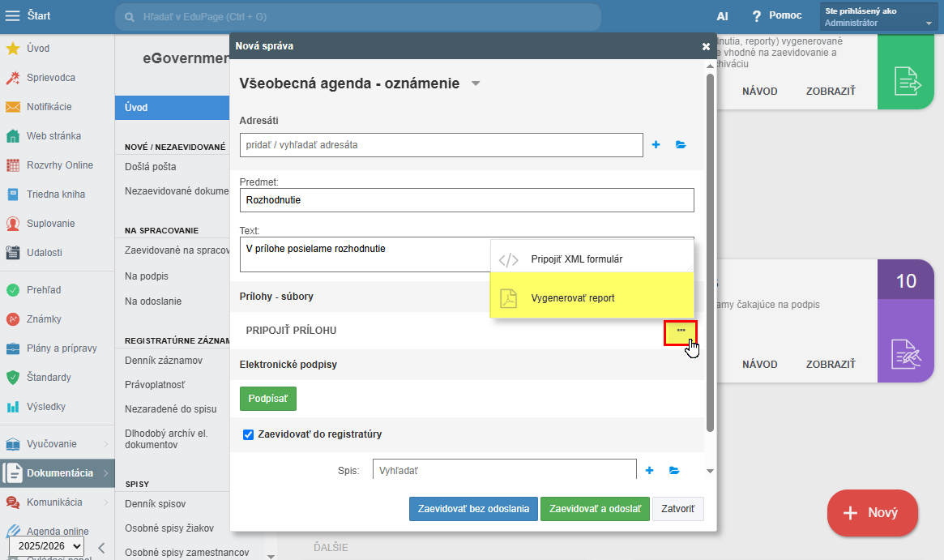Screen dimensions: 944x560
Task: Click into the Predmet input field
Action: [x=467, y=200]
